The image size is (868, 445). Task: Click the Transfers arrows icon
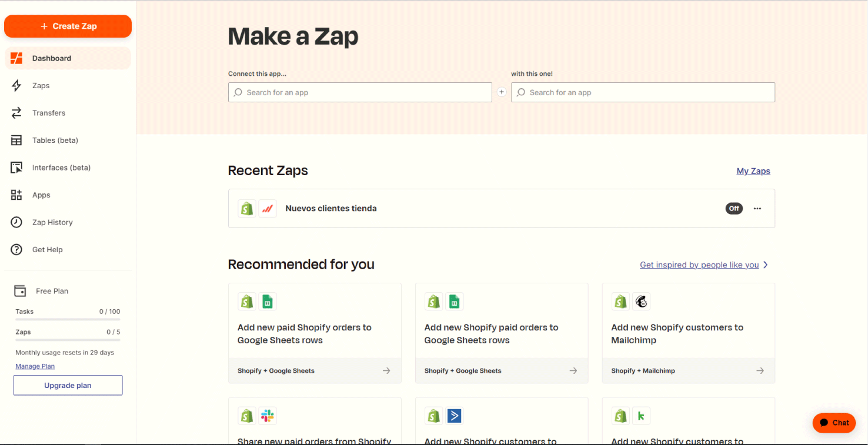[x=16, y=113]
